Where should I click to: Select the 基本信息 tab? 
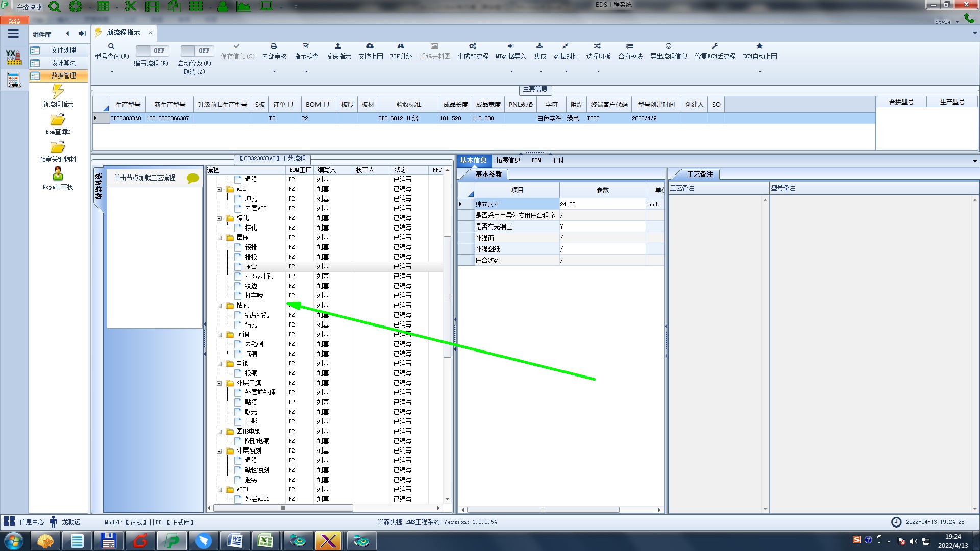click(473, 160)
